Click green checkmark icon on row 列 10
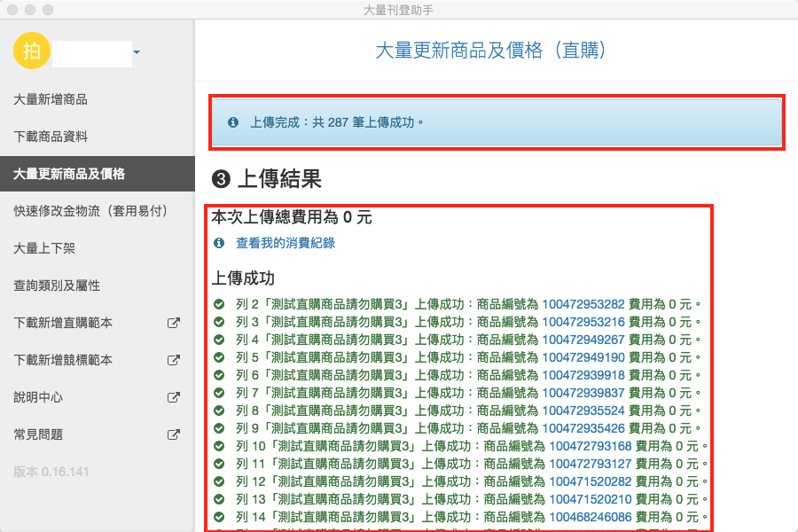The width and height of the screenshot is (798, 532). 219,446
